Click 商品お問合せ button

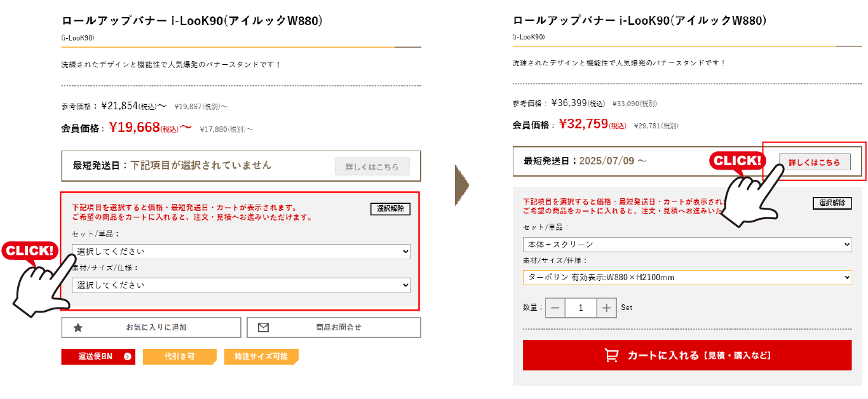pos(334,328)
